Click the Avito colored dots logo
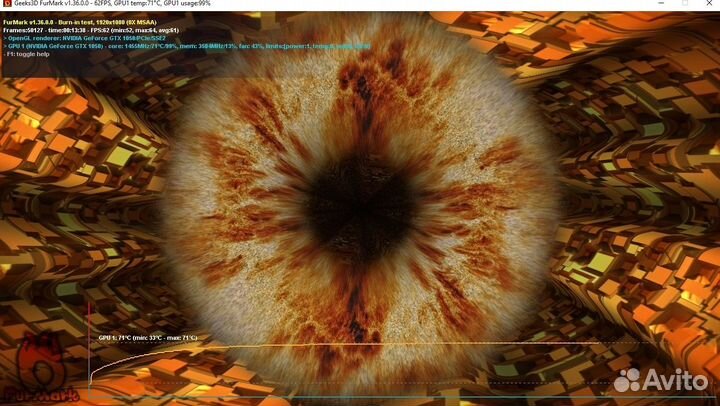720x406 pixels. click(627, 381)
